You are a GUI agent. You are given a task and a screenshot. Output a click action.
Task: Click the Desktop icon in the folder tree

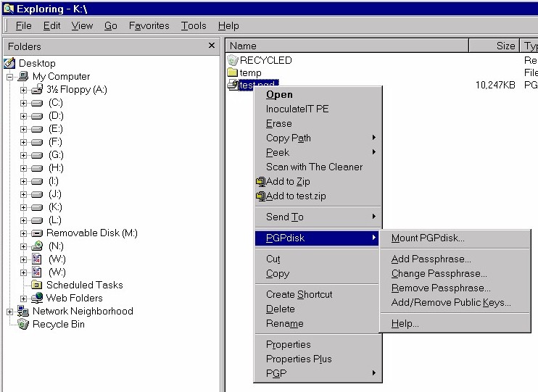[x=9, y=63]
